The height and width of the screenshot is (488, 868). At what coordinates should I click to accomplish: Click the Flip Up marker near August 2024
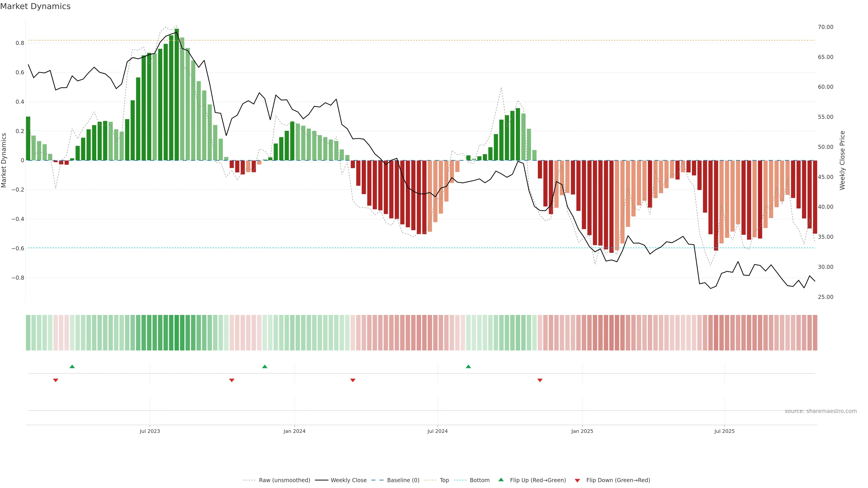468,366
